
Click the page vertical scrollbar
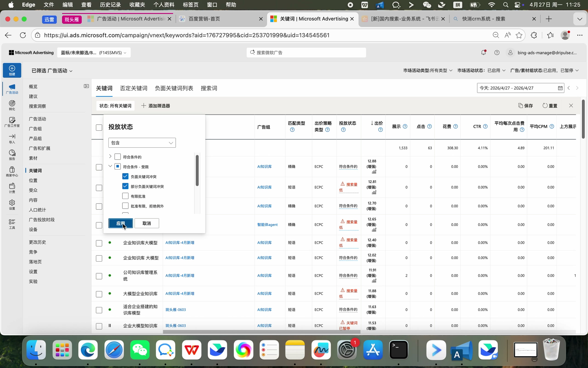(583, 119)
